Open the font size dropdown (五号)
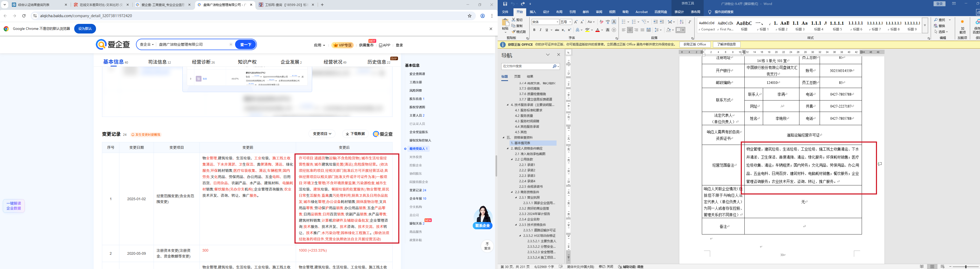Viewport: 980px width, 269px height. click(570, 22)
